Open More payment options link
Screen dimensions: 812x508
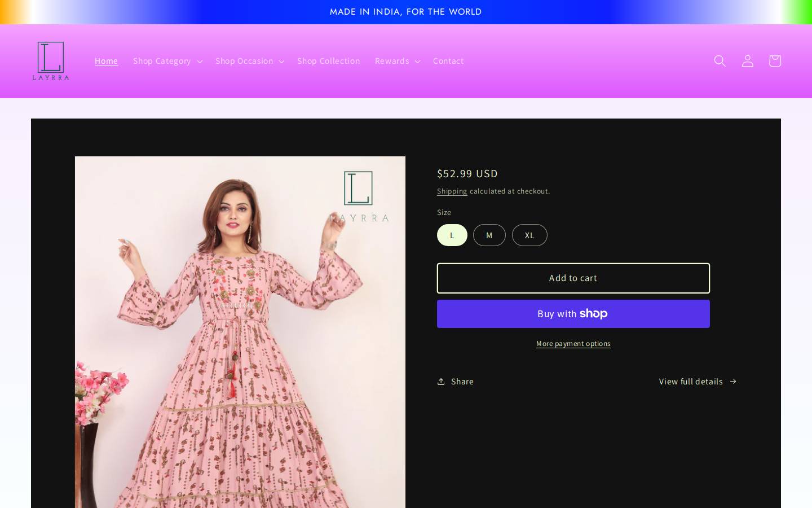tap(573, 344)
